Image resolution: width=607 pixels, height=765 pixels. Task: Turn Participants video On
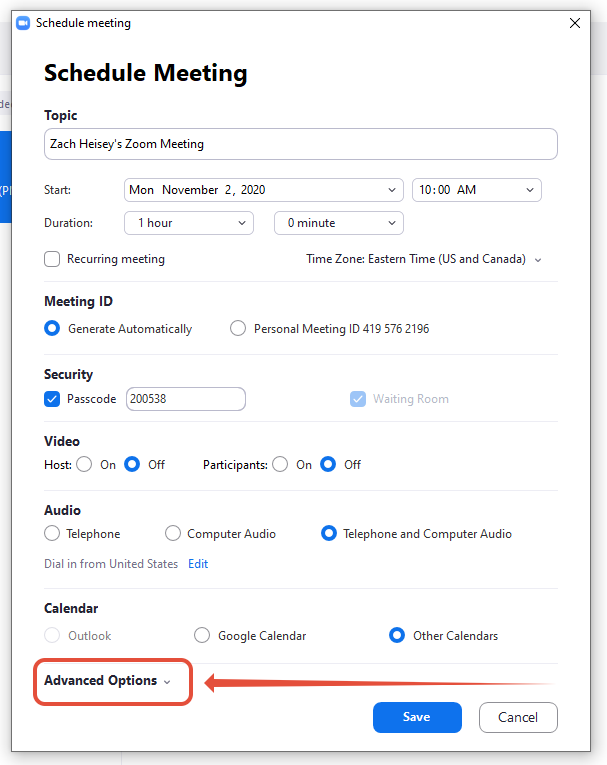(x=280, y=464)
